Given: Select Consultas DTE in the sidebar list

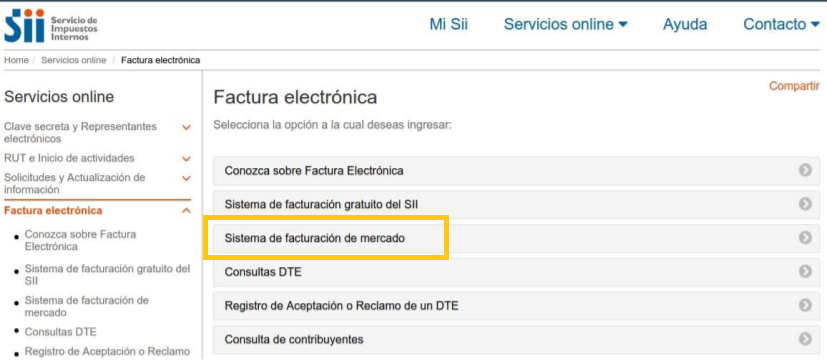Looking at the screenshot, I should coord(61,332).
